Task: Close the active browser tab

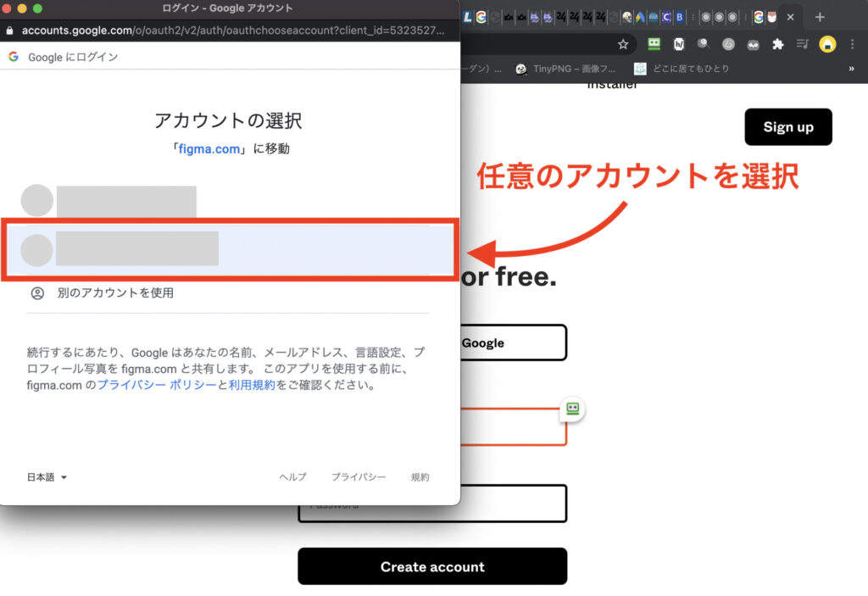Action: 791,17
